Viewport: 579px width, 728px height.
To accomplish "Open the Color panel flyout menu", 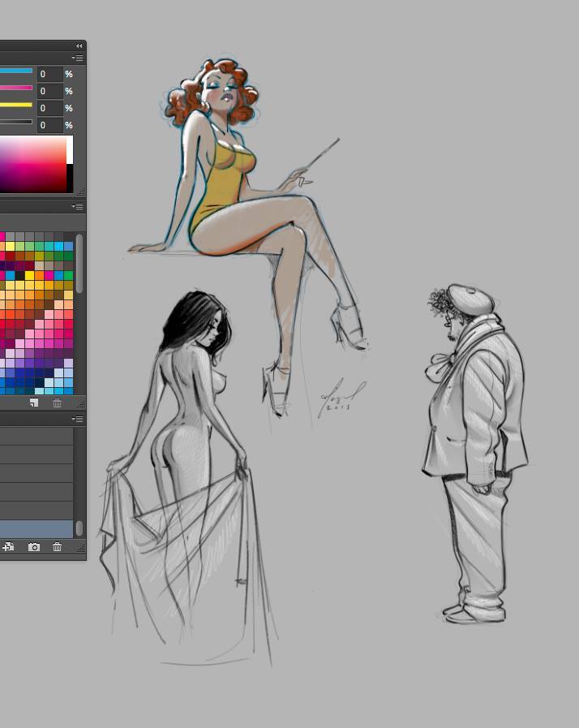I will 78,58.
